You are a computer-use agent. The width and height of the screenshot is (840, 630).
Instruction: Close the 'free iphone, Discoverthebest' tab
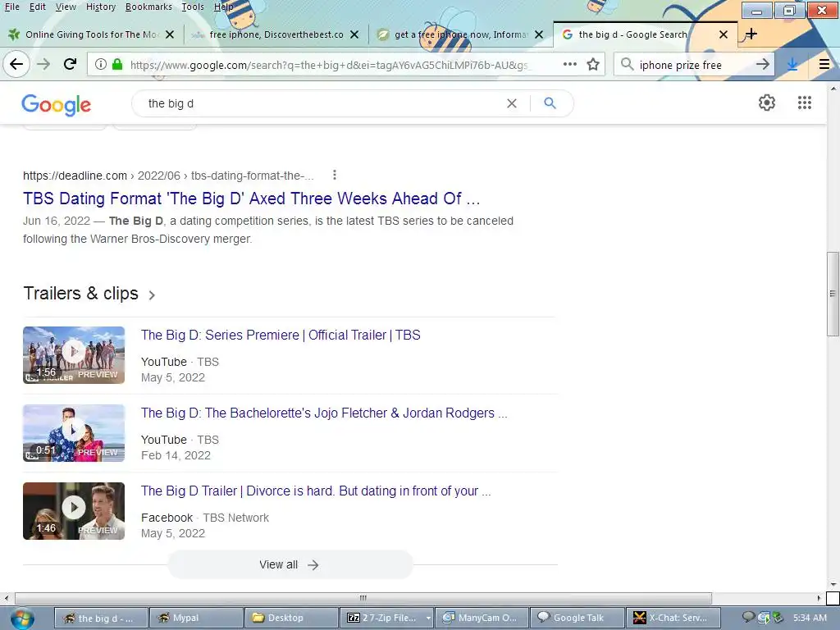pyautogui.click(x=354, y=34)
